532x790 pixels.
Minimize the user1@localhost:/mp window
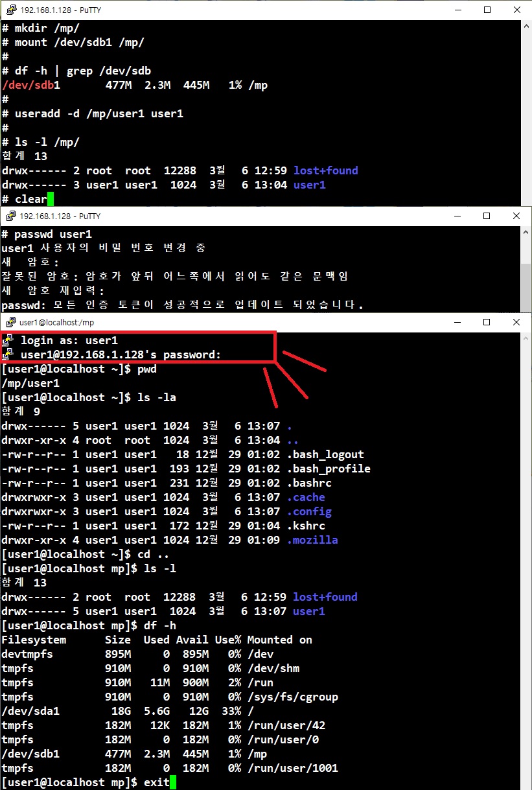coord(457,322)
